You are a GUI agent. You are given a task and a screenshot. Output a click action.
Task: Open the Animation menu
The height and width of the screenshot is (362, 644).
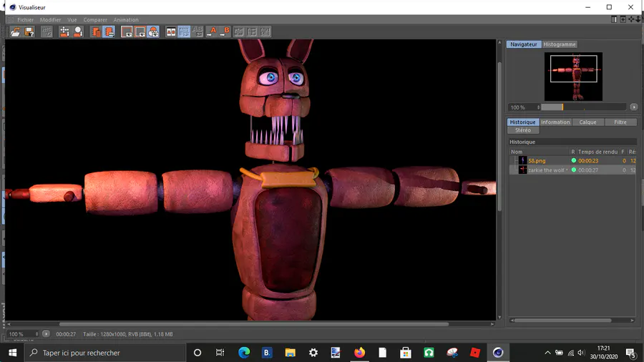126,20
